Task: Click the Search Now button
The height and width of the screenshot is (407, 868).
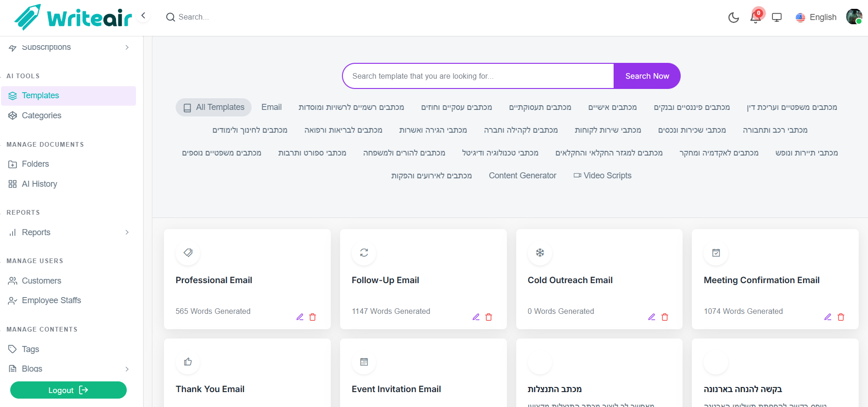Action: click(647, 76)
